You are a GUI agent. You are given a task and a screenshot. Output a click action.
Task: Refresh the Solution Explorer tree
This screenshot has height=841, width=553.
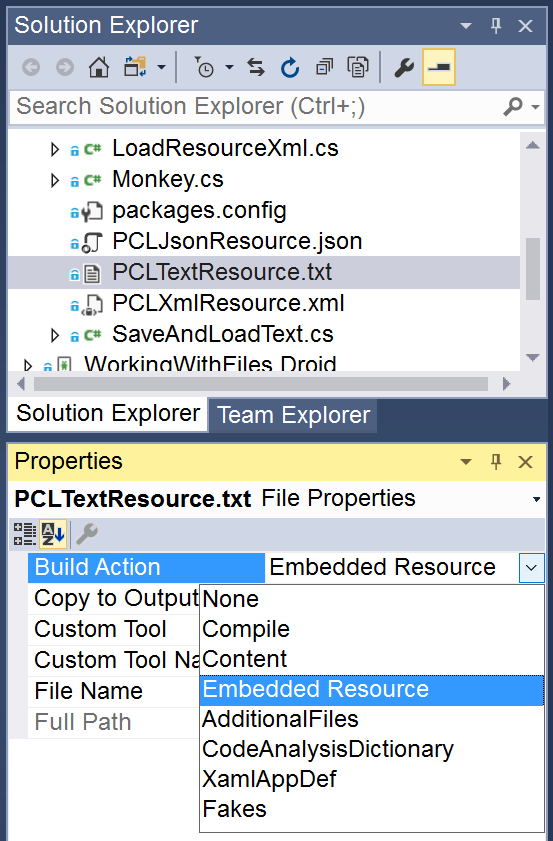(x=290, y=68)
